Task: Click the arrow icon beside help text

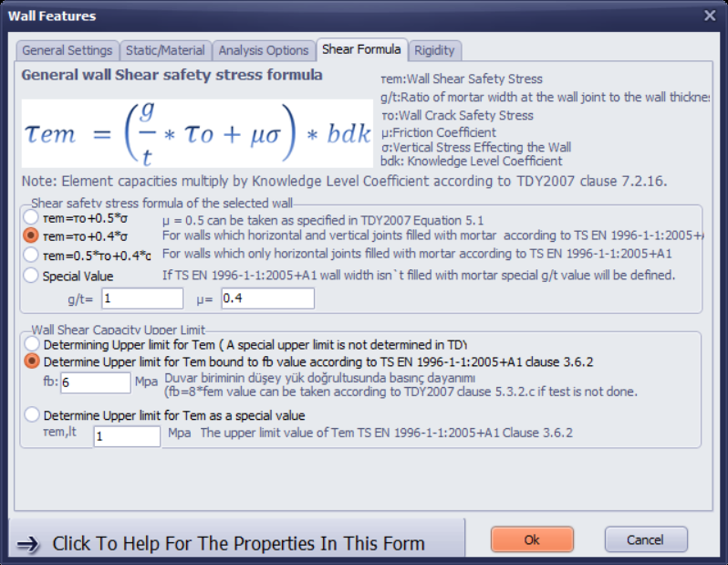Action: (x=28, y=544)
